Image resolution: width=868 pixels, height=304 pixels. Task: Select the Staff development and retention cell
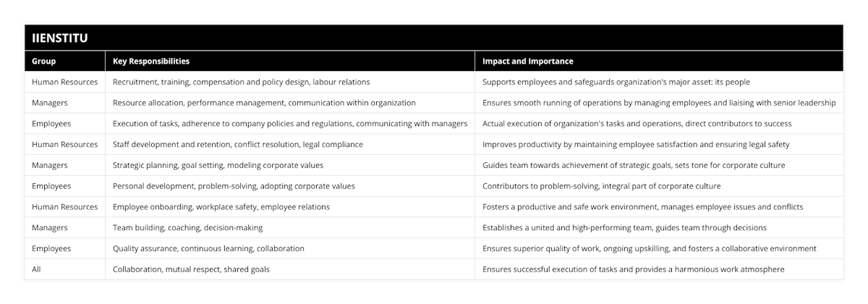[x=238, y=145]
